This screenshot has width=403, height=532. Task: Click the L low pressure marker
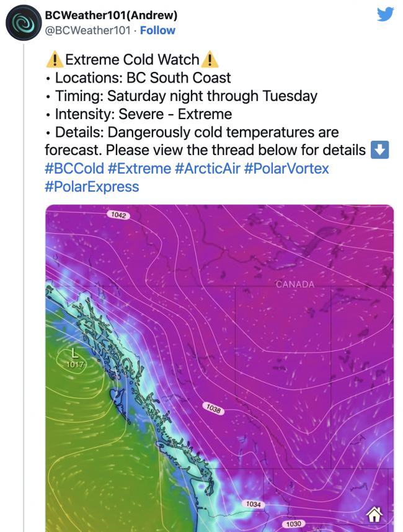click(x=74, y=353)
